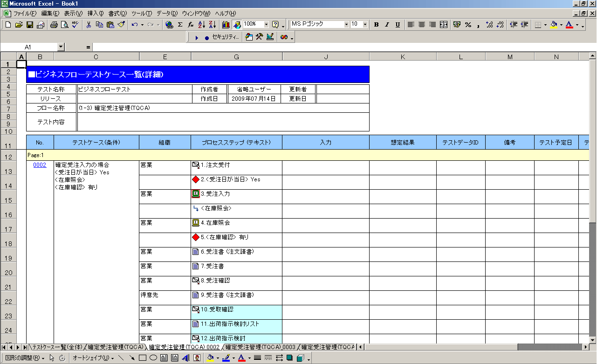Increase the cell indent
597x364 pixels.
click(524, 24)
